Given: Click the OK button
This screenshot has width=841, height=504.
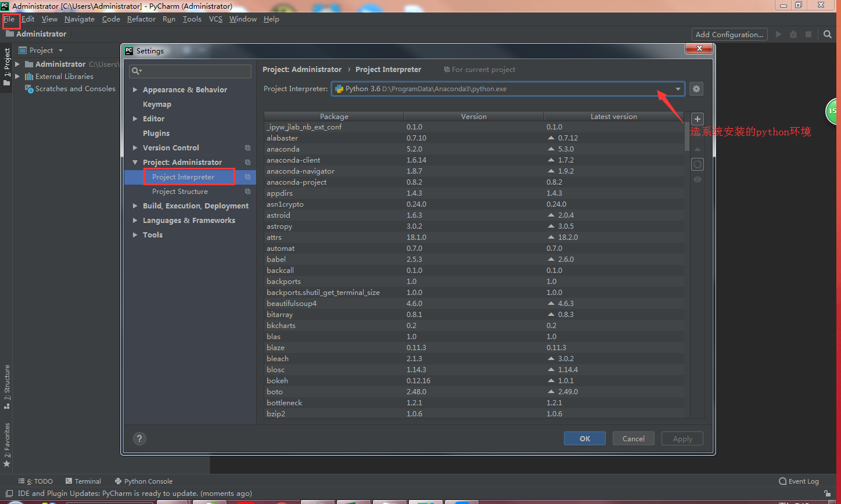Looking at the screenshot, I should [x=585, y=438].
